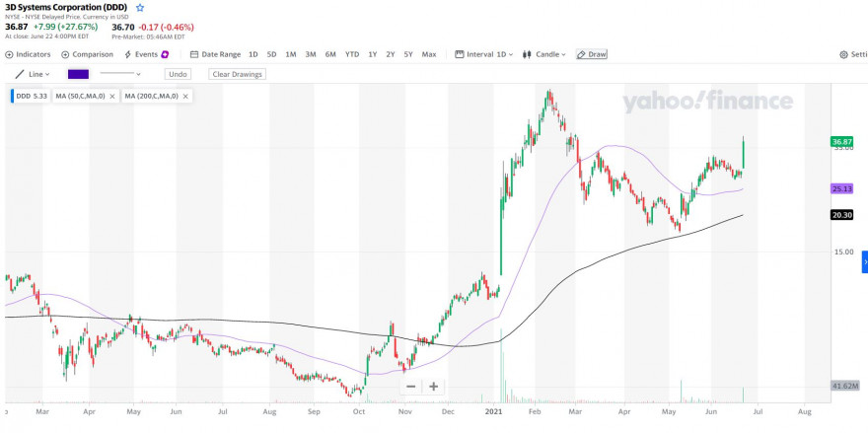Select the 1D date range
Screen dimensions: 868x433
(253, 54)
